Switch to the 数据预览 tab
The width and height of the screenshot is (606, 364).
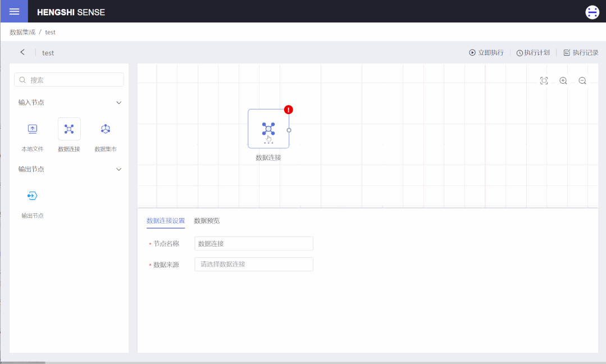207,221
